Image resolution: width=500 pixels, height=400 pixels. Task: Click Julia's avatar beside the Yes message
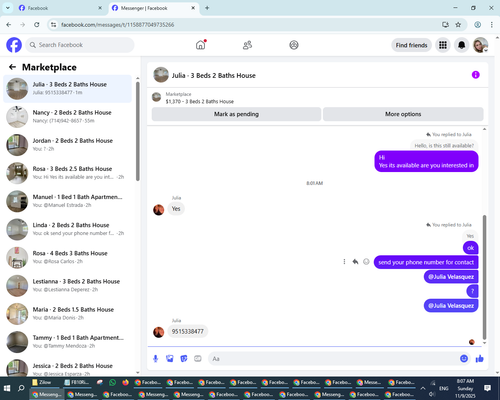coord(158,210)
